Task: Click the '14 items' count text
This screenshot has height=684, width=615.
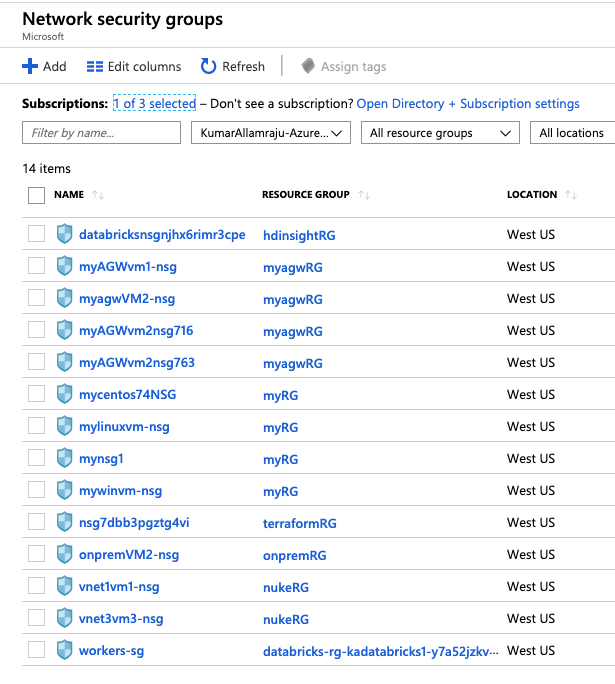Action: pos(47,168)
